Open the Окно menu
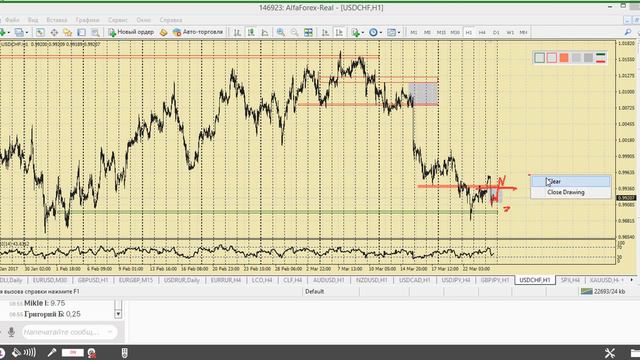This screenshot has width=640, height=360. pyautogui.click(x=144, y=20)
